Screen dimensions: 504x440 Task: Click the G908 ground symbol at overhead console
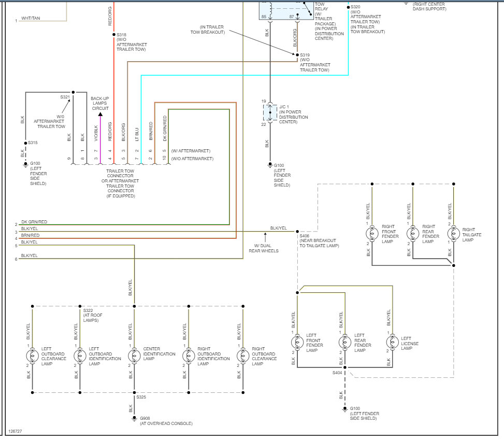point(134,419)
